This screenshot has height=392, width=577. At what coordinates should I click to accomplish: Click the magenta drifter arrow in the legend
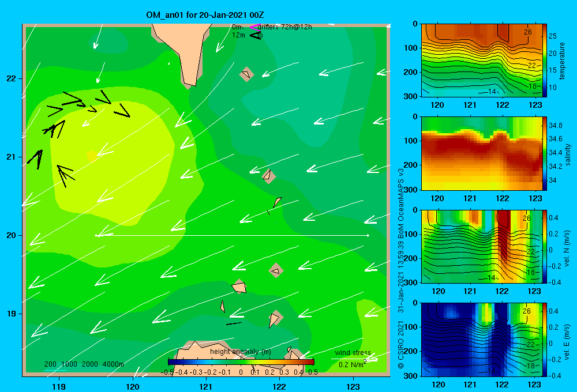[254, 27]
